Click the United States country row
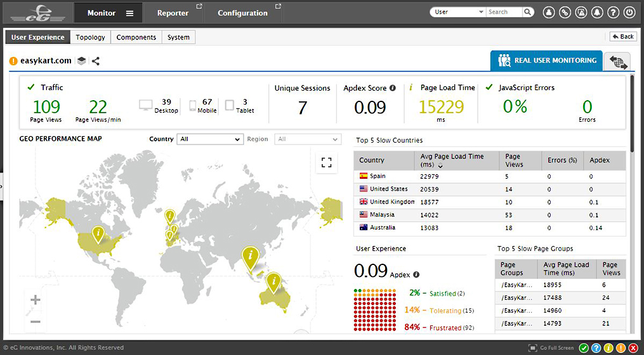 click(x=490, y=189)
